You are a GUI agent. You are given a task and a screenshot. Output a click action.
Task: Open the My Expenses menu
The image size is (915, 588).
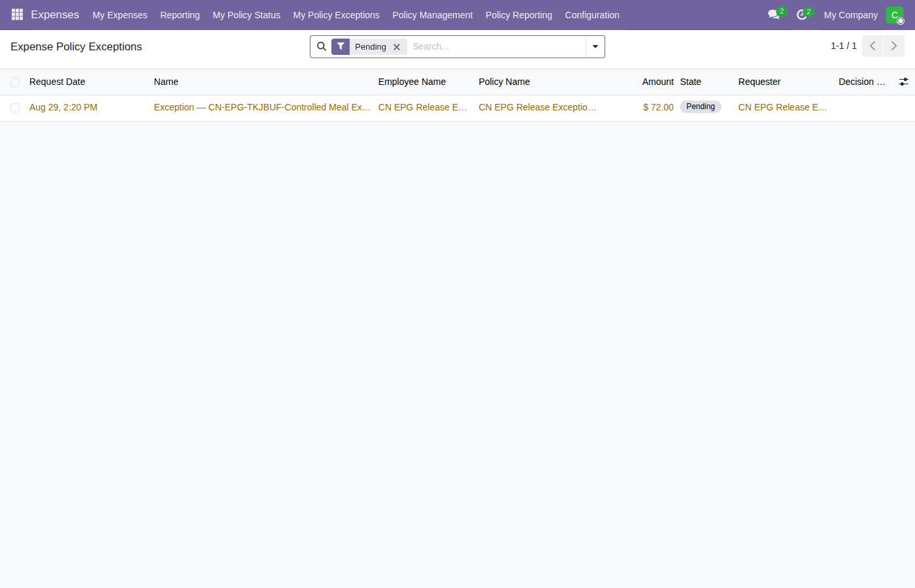click(120, 15)
